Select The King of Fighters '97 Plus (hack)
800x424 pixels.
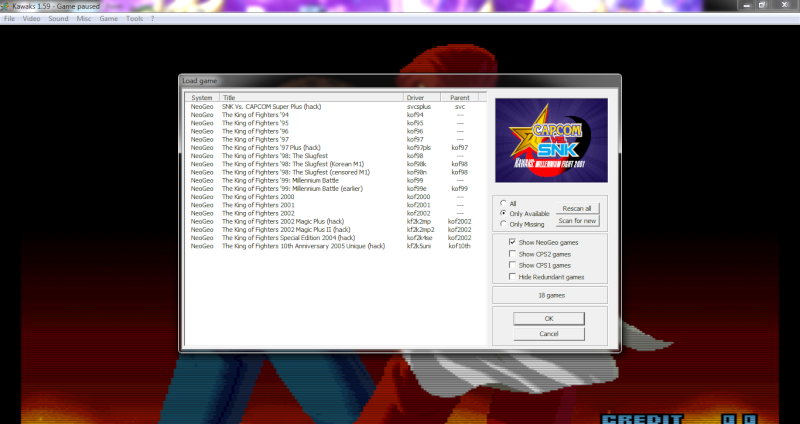(335, 147)
